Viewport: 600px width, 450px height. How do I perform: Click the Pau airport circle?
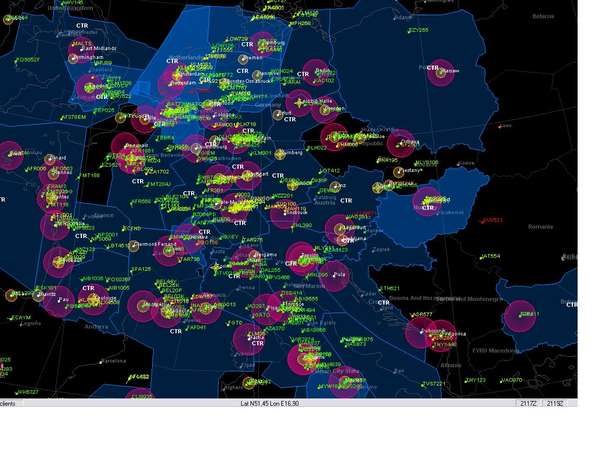pyautogui.click(x=58, y=301)
